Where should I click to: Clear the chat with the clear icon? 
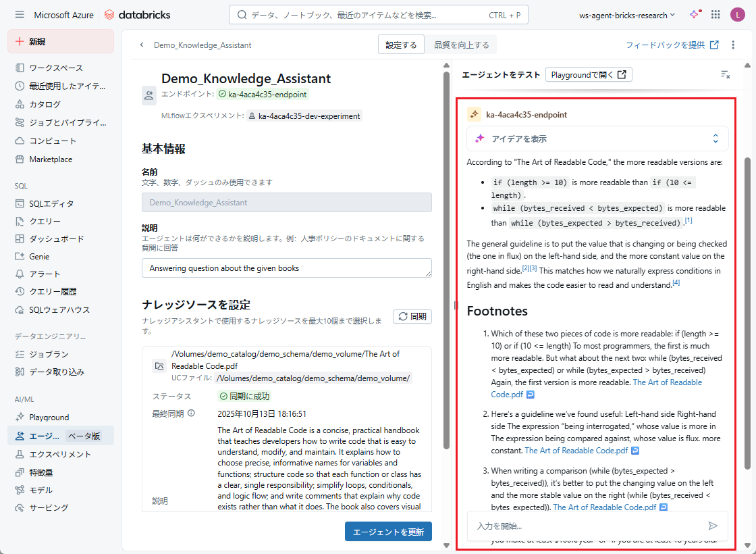point(725,74)
